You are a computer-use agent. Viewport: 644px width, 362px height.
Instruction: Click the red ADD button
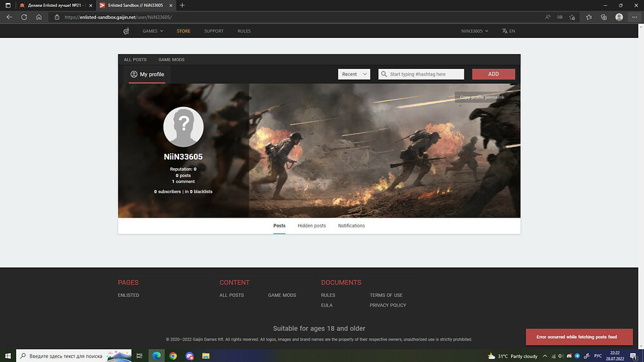[x=493, y=74]
